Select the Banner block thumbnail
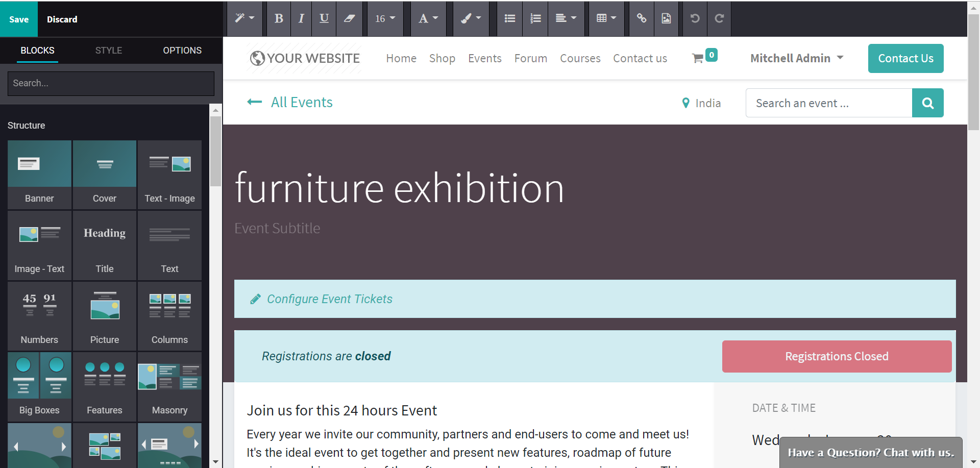 (x=39, y=175)
